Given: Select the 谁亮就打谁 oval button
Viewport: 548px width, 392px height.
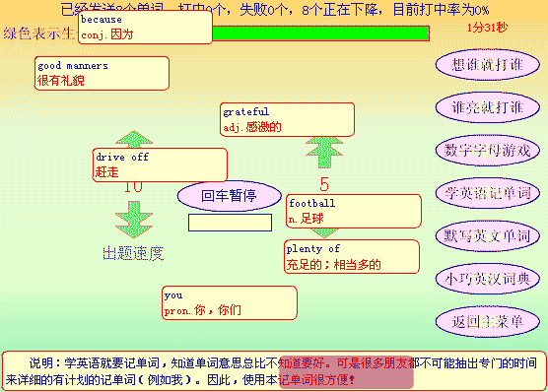Looking at the screenshot, I should coord(488,107).
